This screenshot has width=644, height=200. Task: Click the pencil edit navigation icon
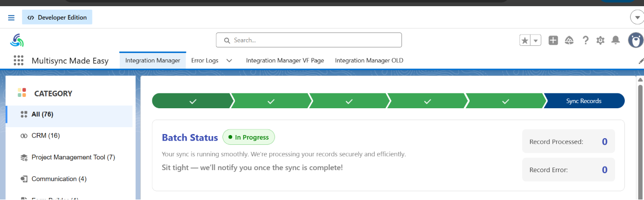[x=641, y=61]
